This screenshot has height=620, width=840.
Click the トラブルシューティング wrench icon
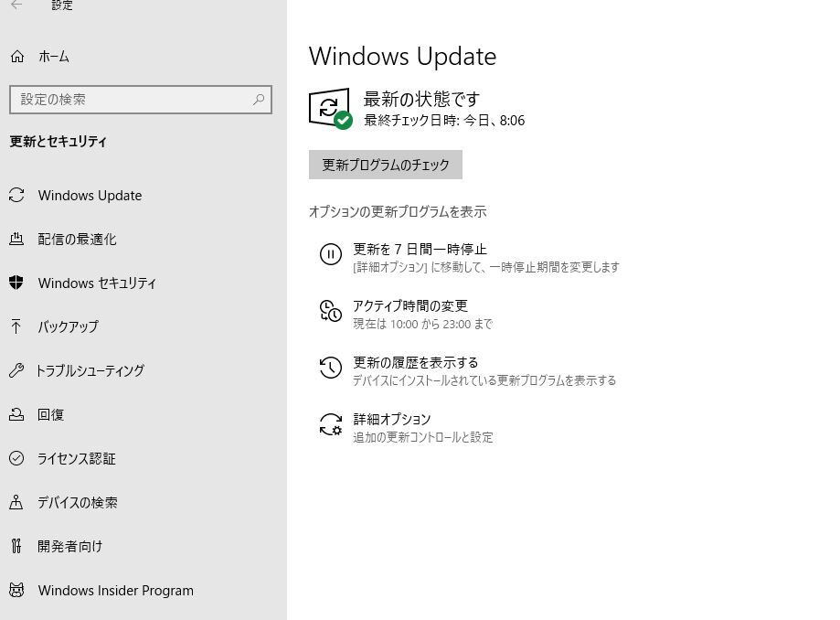point(16,370)
